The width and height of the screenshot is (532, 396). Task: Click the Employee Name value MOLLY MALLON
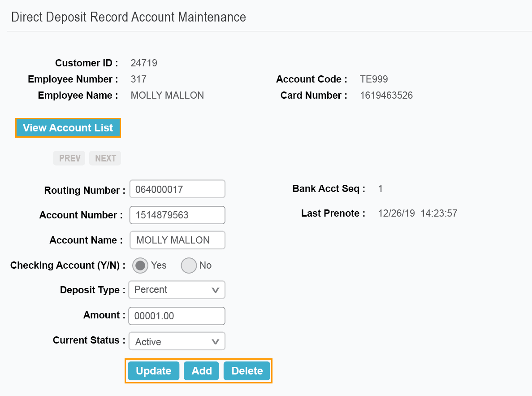pos(167,96)
